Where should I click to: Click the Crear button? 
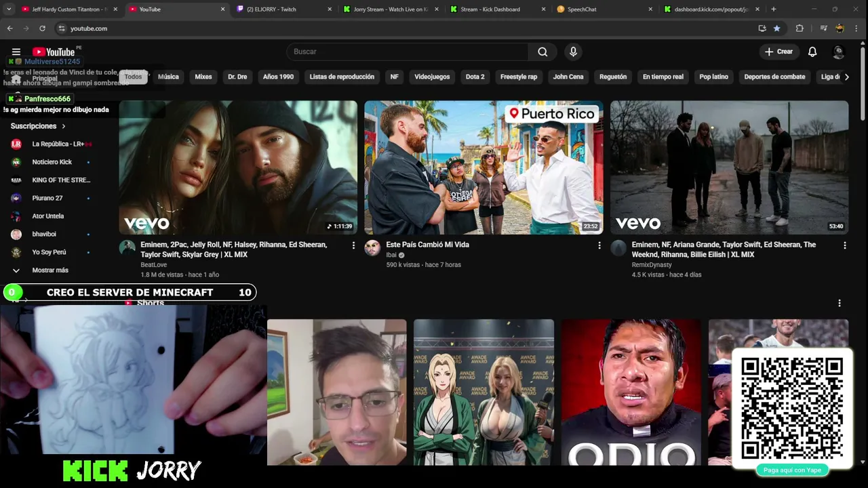tap(778, 52)
